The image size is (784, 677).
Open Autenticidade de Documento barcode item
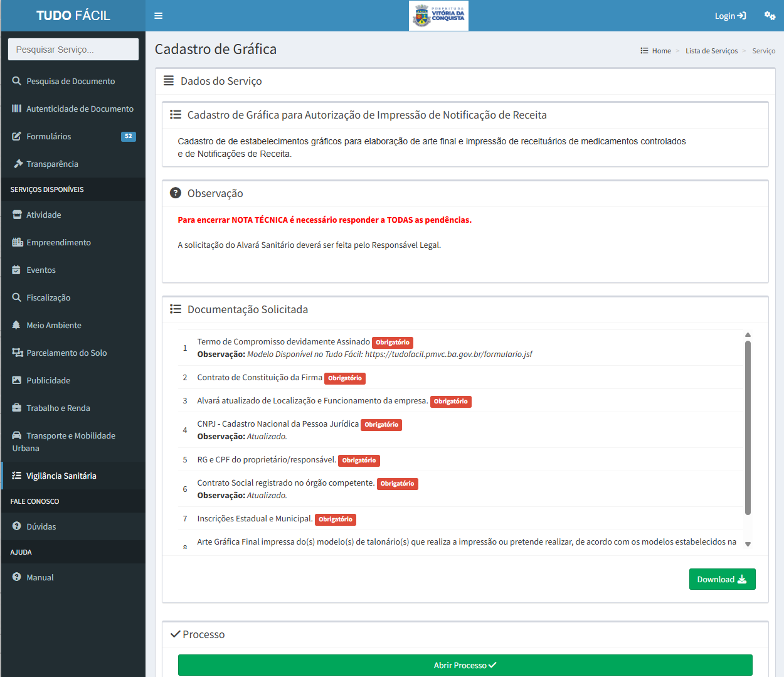point(80,109)
